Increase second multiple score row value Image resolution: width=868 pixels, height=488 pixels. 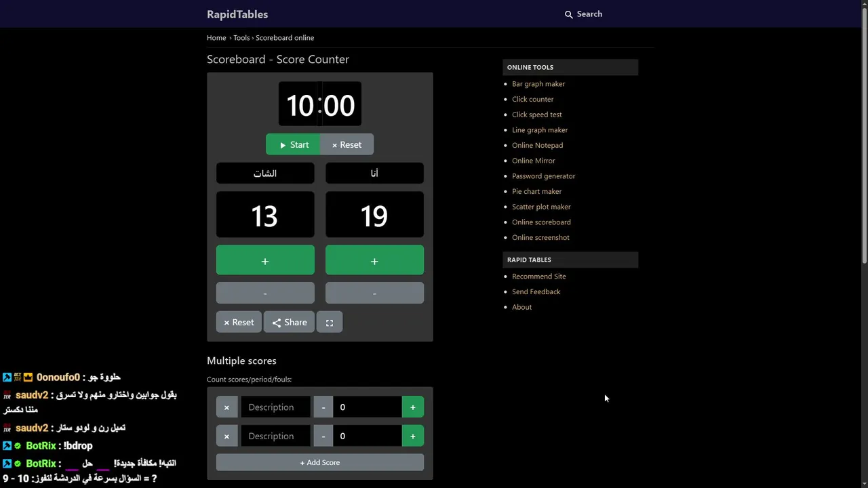(x=413, y=436)
